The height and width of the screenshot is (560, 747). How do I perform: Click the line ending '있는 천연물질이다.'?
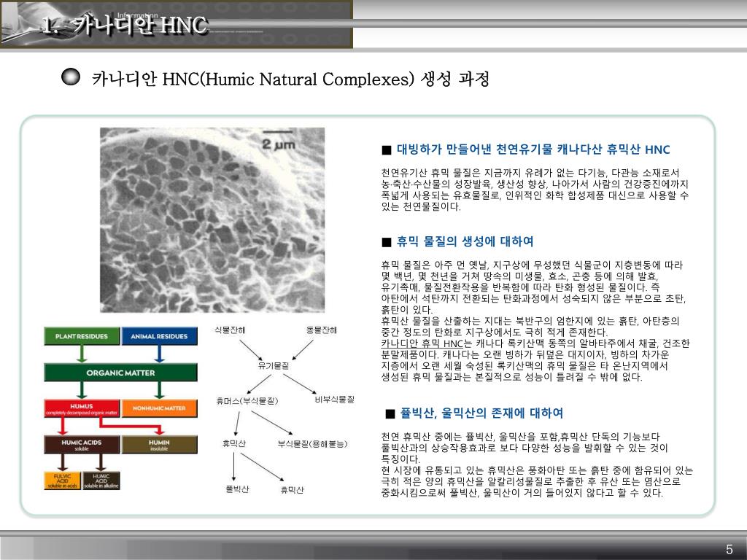[421, 206]
